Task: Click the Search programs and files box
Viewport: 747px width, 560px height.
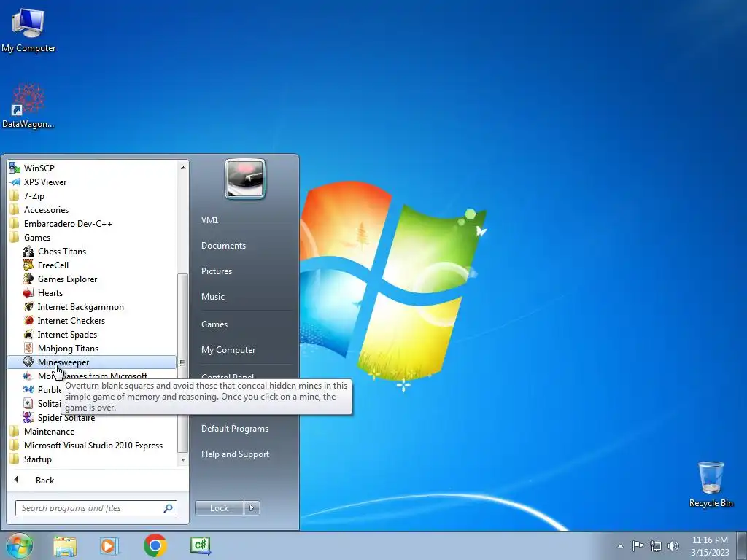Action: click(96, 508)
